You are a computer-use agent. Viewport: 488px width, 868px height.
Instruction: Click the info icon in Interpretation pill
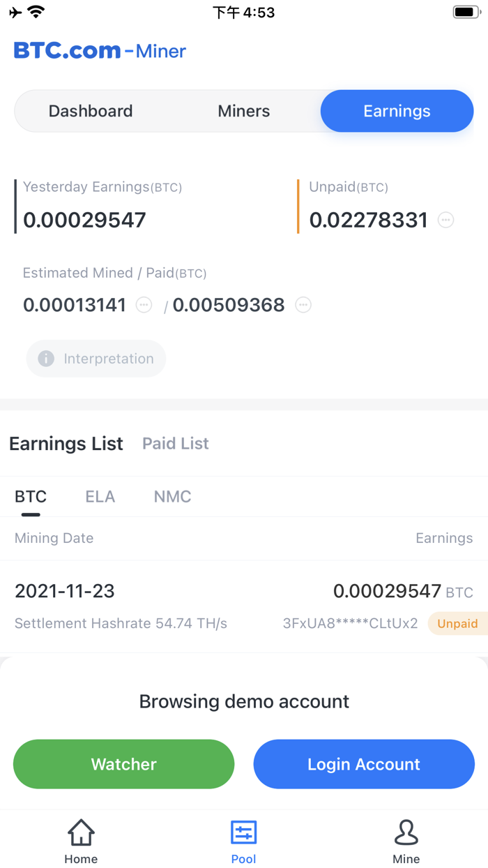[x=45, y=359]
